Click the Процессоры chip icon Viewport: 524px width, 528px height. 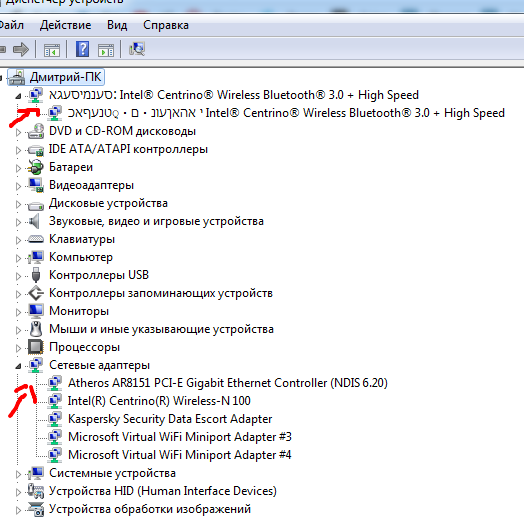36,347
